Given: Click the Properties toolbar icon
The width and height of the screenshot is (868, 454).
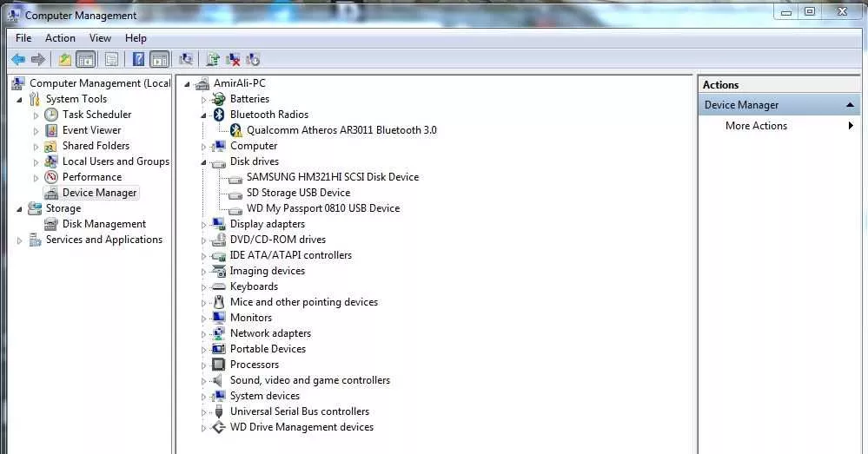Looking at the screenshot, I should pyautogui.click(x=111, y=59).
